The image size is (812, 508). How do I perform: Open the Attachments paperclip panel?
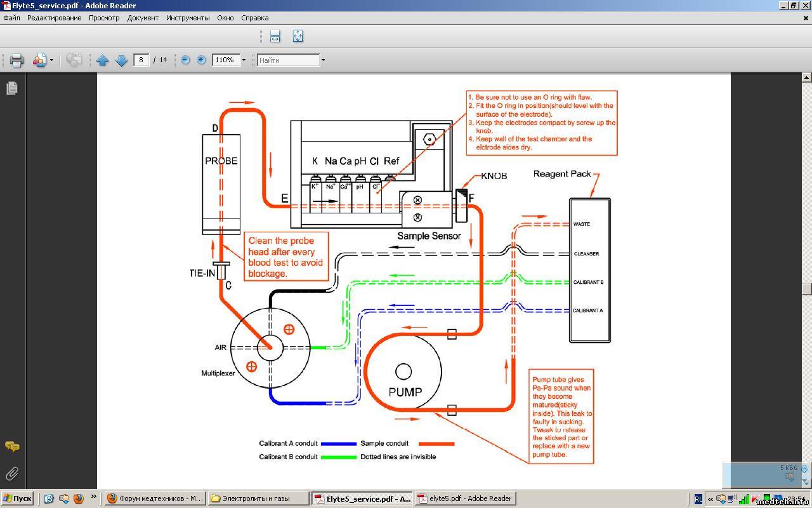pyautogui.click(x=11, y=474)
